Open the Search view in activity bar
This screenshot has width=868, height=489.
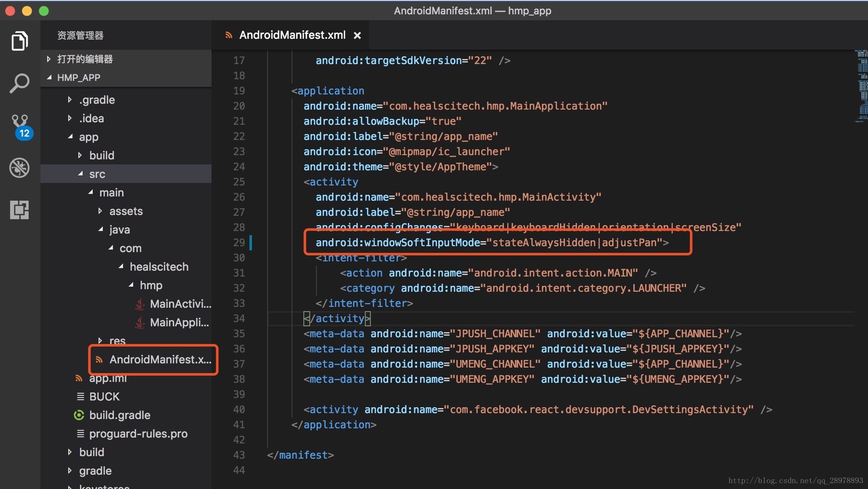[x=19, y=83]
